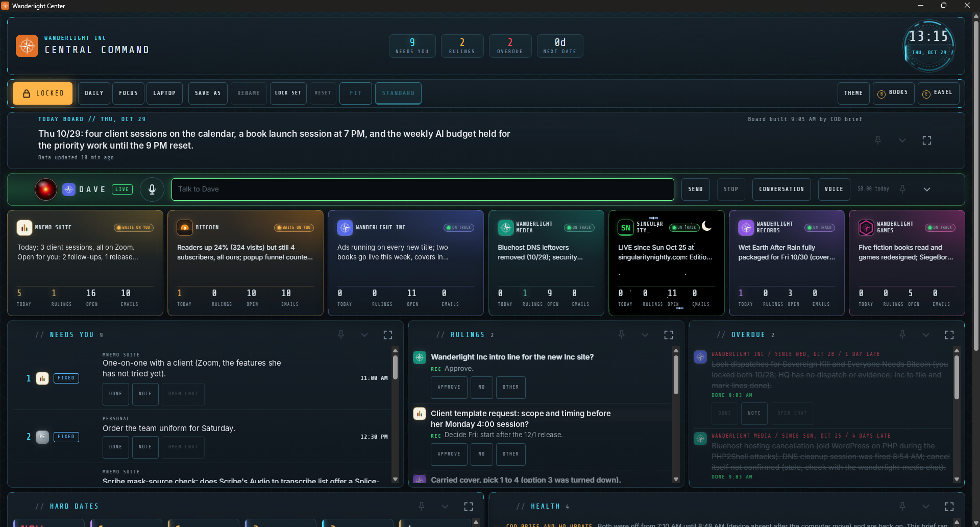Click the Bitcoin card icon

pyautogui.click(x=185, y=227)
